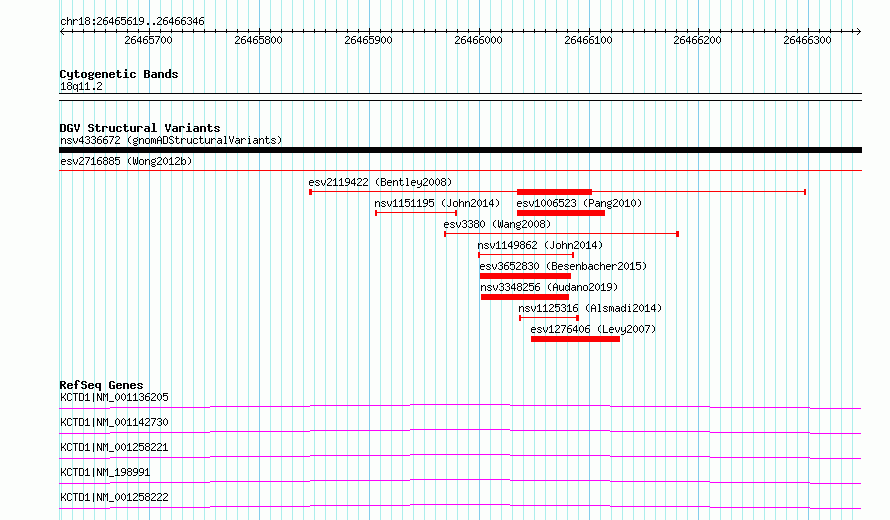
Task: Click the red bar under esv3652830
Action: (525, 276)
